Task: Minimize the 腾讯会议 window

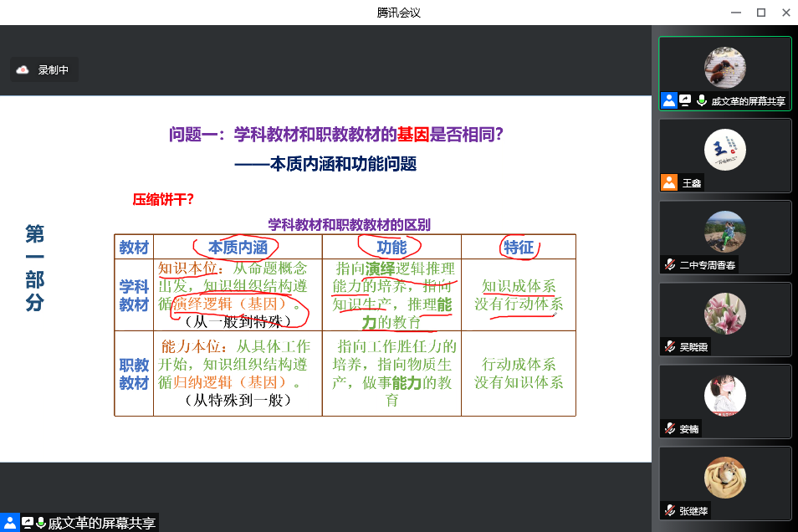Action: tap(736, 13)
